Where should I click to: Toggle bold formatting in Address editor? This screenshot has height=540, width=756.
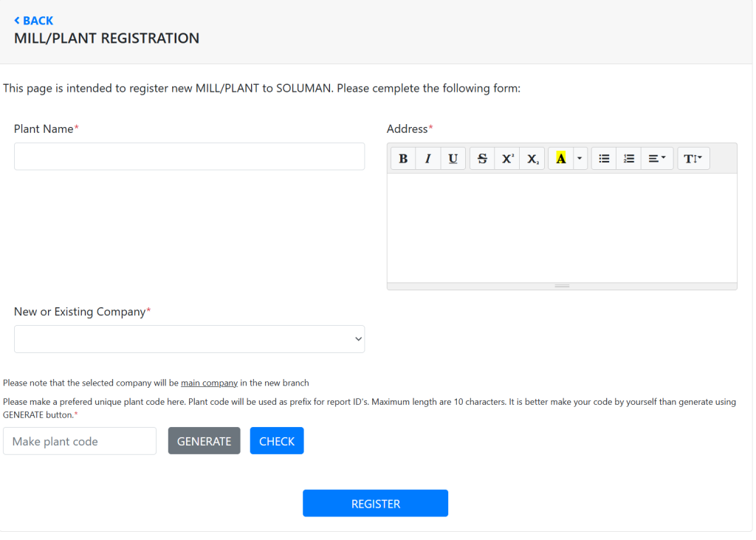403,159
